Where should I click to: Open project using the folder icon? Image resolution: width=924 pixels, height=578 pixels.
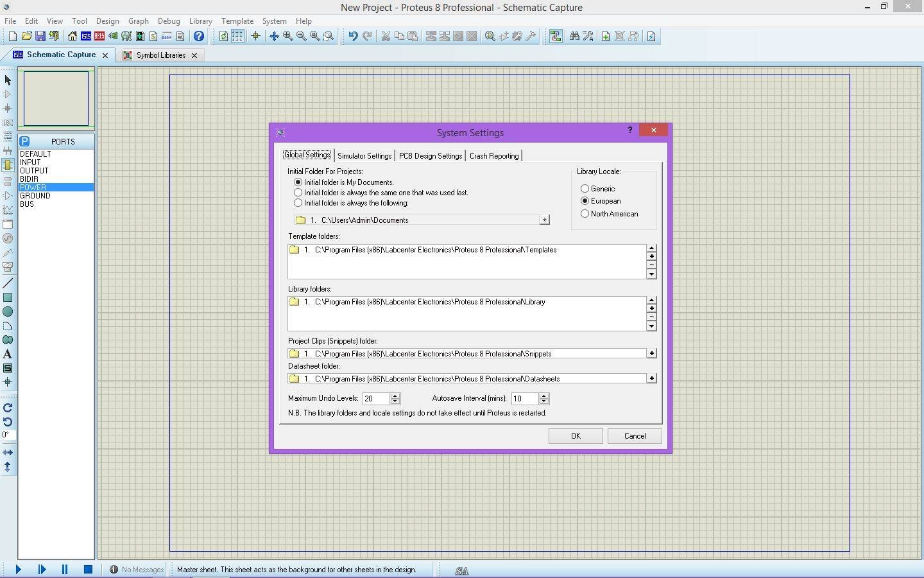click(x=26, y=37)
